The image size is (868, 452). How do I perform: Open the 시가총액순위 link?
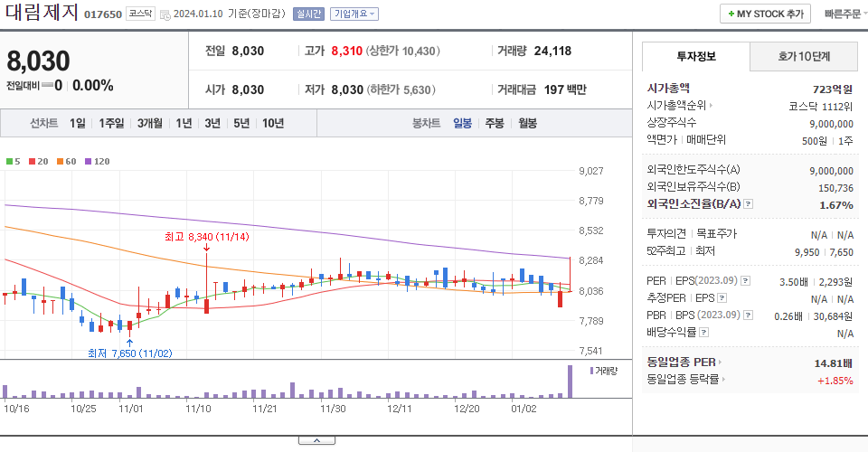(x=677, y=106)
